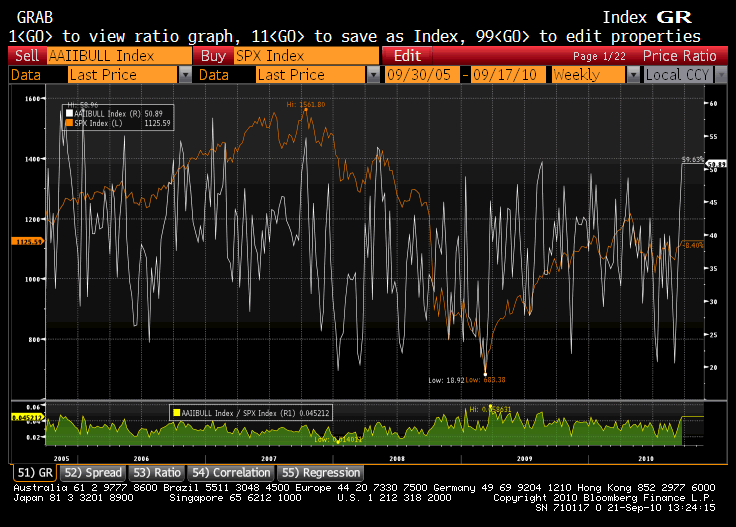Click the Index GR header text

coord(647,17)
